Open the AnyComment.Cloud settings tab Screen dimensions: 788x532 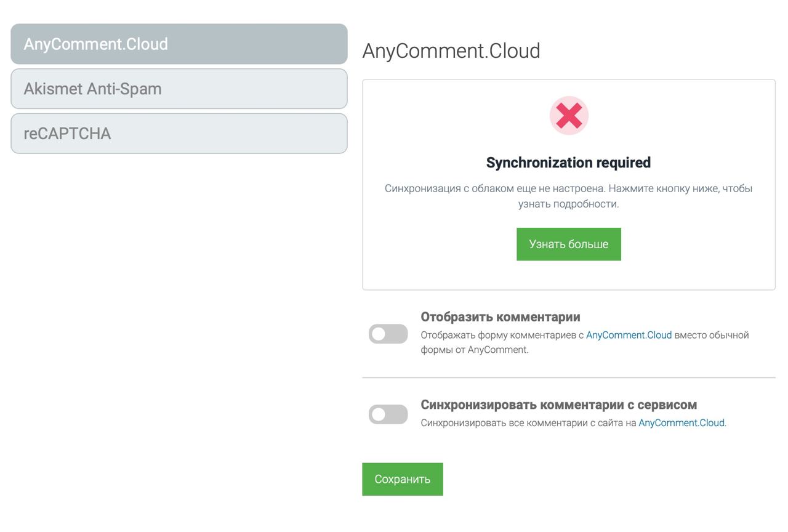coord(179,44)
